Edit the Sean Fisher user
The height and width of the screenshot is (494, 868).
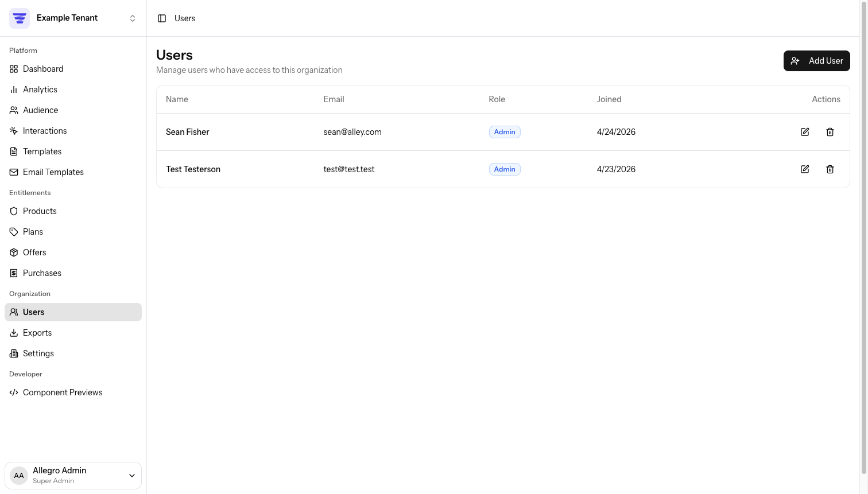pyautogui.click(x=805, y=132)
